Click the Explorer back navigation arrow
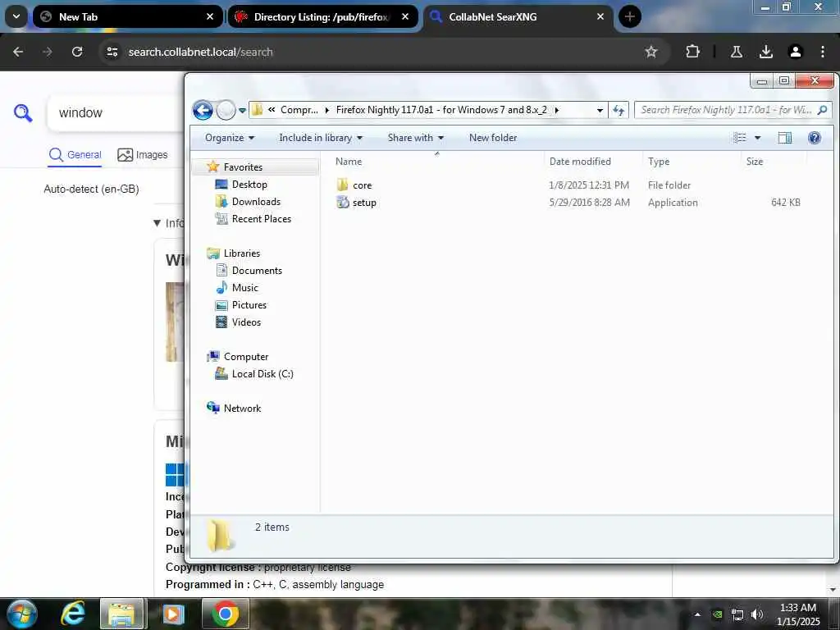 [x=203, y=111]
